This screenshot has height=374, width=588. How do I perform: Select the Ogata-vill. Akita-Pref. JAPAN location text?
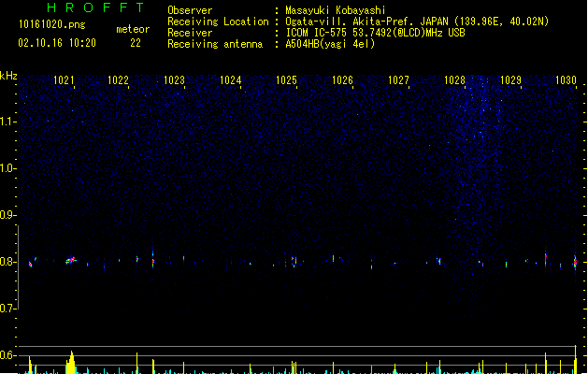(x=417, y=22)
